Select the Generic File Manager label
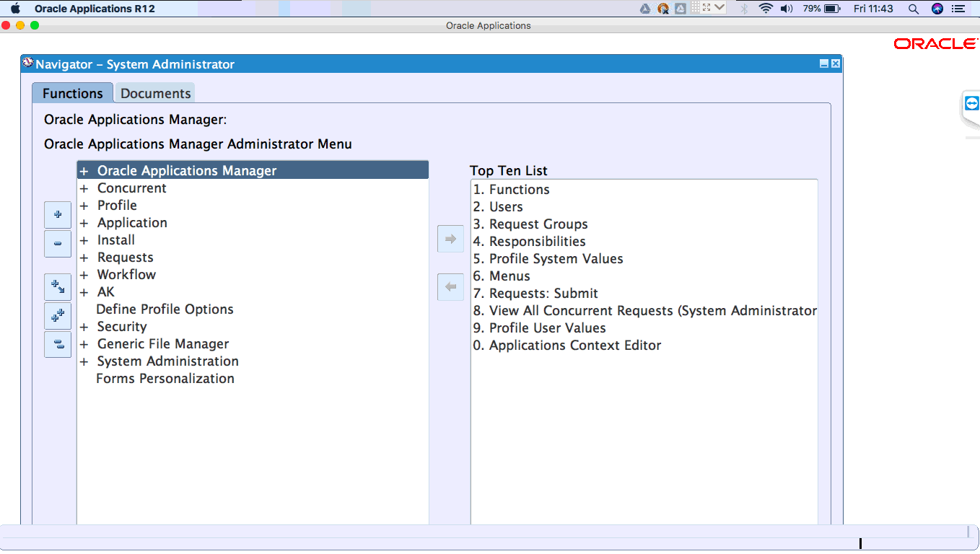The width and height of the screenshot is (980, 554). (x=163, y=344)
